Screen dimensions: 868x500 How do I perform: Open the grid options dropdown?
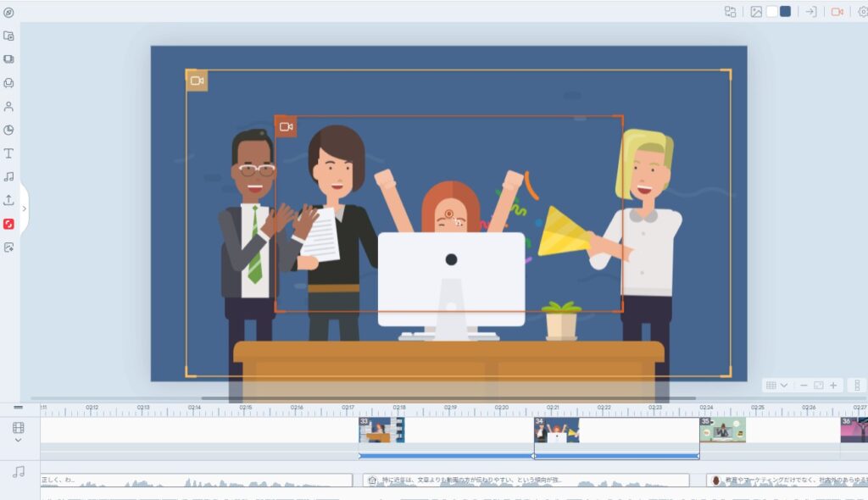pos(776,386)
